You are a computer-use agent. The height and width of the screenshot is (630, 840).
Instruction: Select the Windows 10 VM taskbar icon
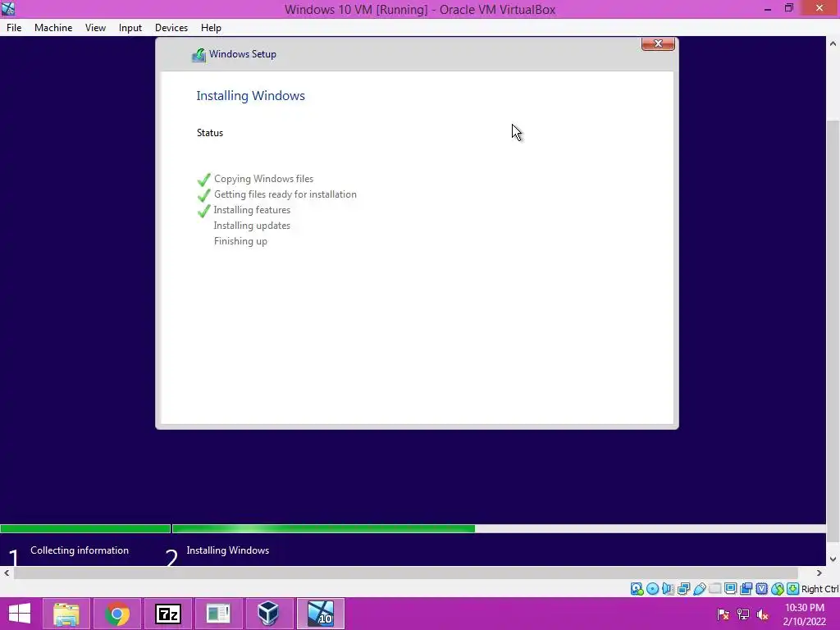click(x=321, y=614)
